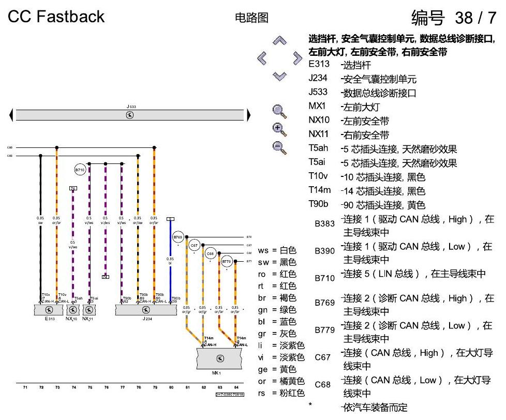506x420 pixels.
Task: Click the B779 connection circle
Action: pos(227,262)
